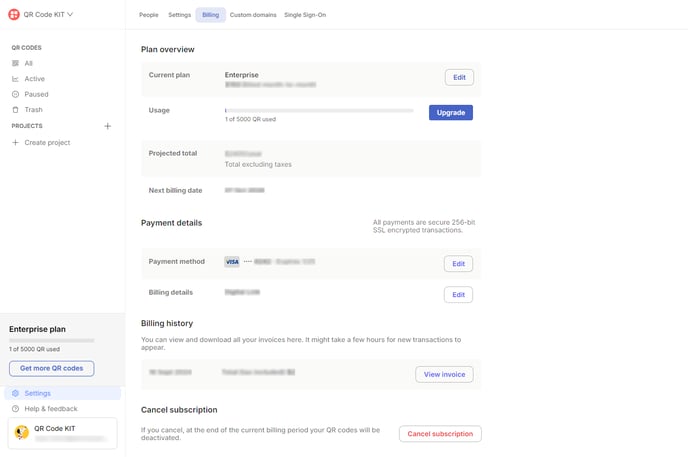The height and width of the screenshot is (457, 688).
Task: Open the Trash folder
Action: 33,110
